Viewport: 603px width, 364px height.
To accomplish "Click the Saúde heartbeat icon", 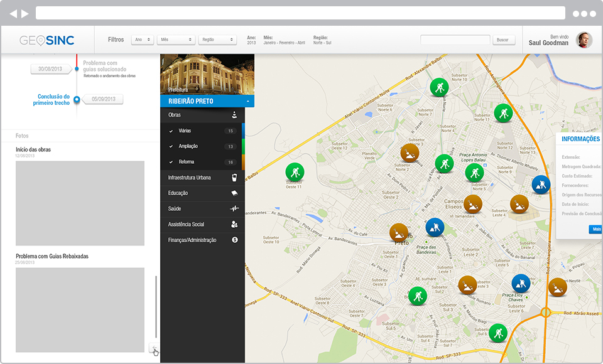I will [234, 209].
